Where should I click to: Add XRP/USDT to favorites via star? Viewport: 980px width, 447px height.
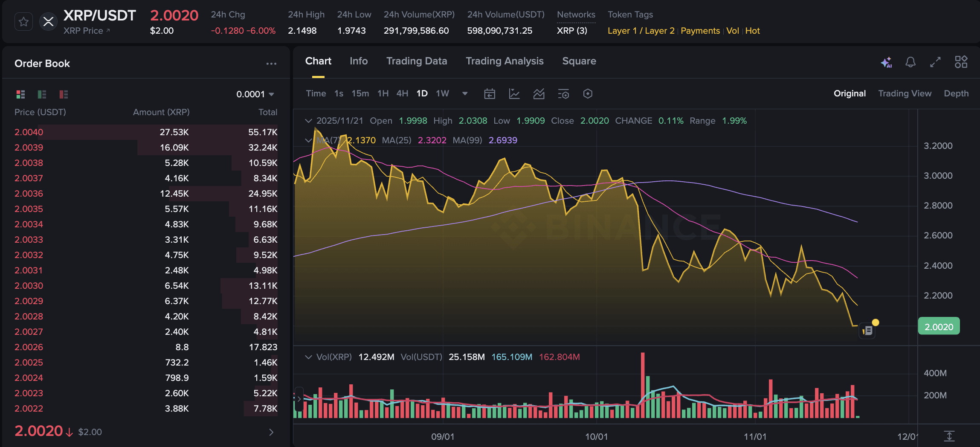click(x=23, y=21)
